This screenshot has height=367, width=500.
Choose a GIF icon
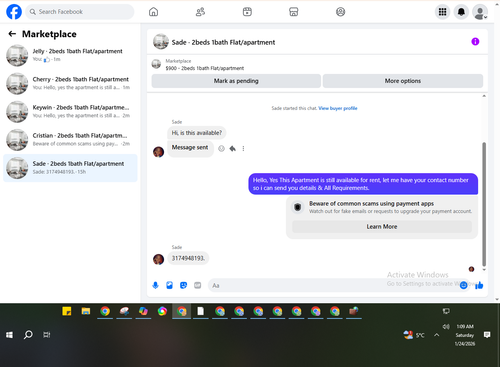[198, 285]
